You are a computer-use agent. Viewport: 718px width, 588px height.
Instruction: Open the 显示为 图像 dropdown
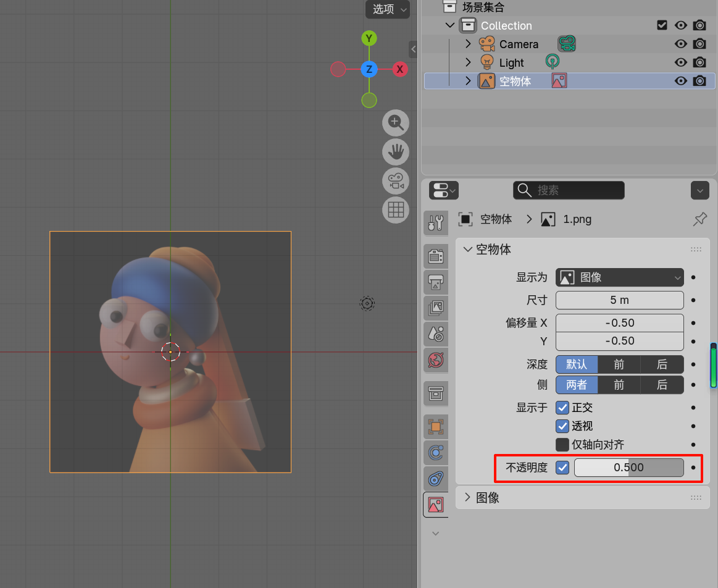point(620,277)
